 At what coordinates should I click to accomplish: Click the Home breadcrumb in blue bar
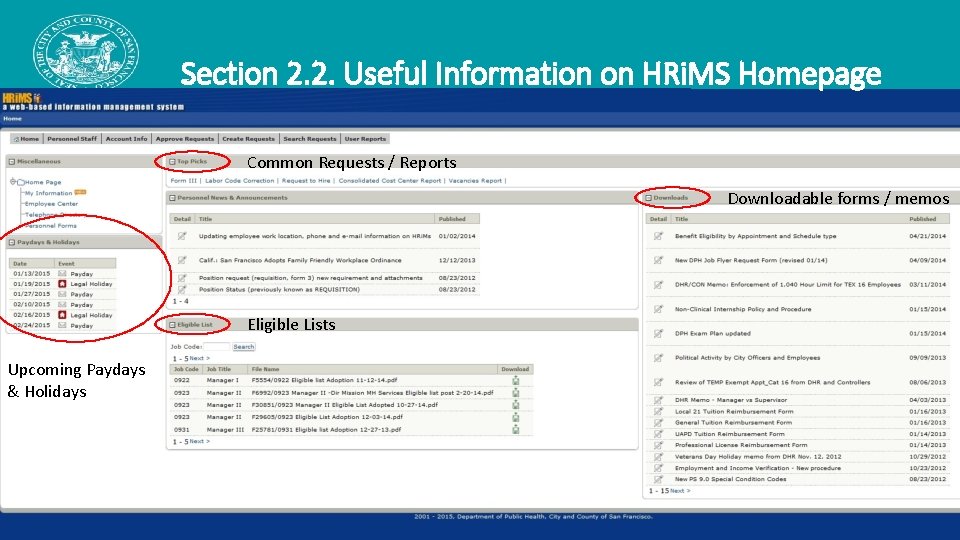[12, 119]
